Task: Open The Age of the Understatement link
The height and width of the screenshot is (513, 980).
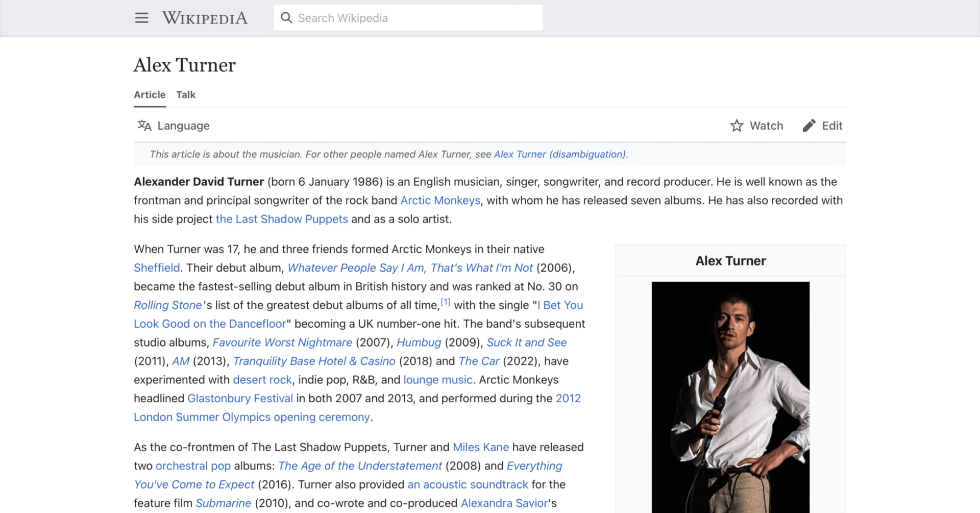Action: (x=360, y=466)
